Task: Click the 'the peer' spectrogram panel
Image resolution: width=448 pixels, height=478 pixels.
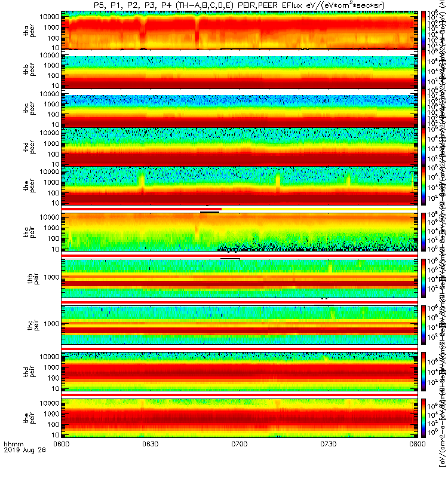Action: tap(240, 185)
